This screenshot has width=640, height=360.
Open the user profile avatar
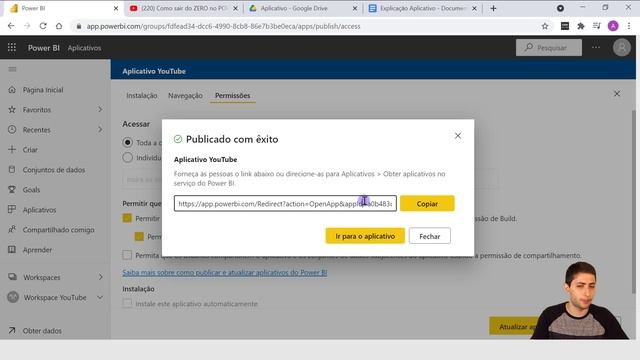(x=622, y=47)
